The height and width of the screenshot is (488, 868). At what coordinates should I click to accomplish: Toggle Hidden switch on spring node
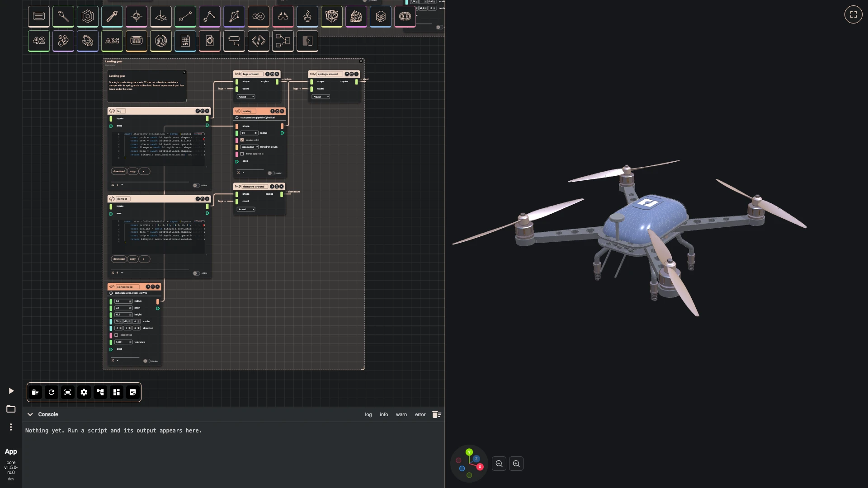pyautogui.click(x=270, y=173)
